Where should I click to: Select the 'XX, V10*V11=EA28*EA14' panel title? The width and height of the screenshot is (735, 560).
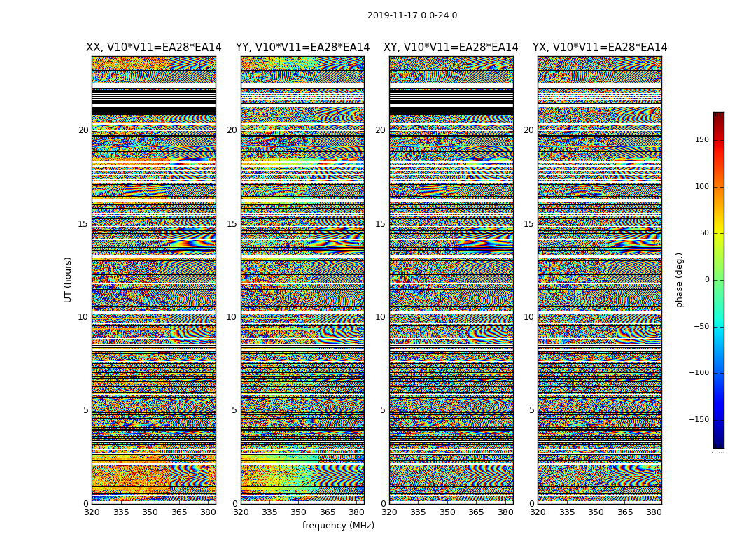(154, 48)
